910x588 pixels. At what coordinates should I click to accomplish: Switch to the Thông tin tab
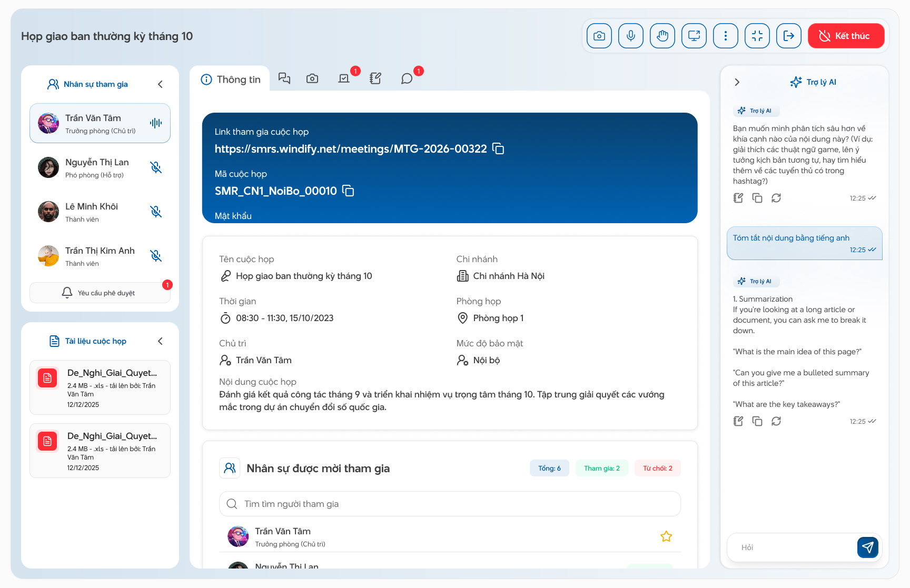[230, 79]
